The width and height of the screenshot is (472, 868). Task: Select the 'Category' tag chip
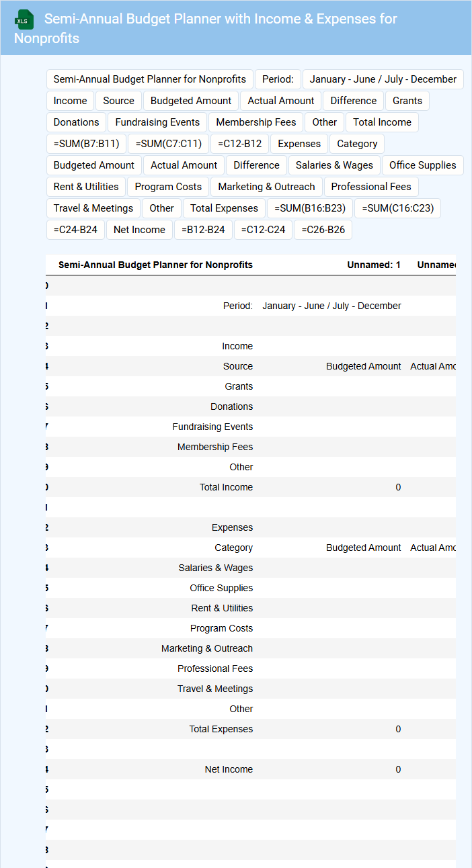point(357,144)
